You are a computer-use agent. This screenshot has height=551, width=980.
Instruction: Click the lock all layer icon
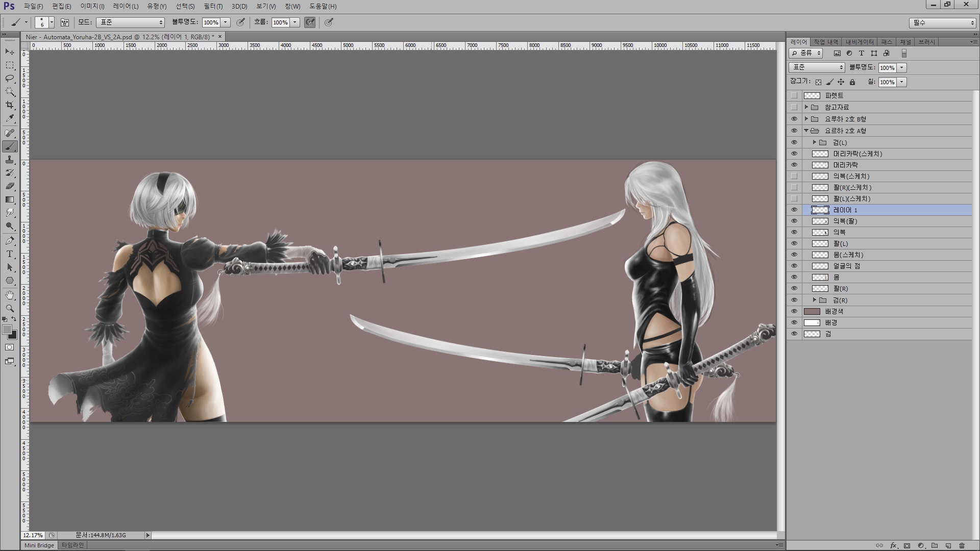tap(852, 82)
